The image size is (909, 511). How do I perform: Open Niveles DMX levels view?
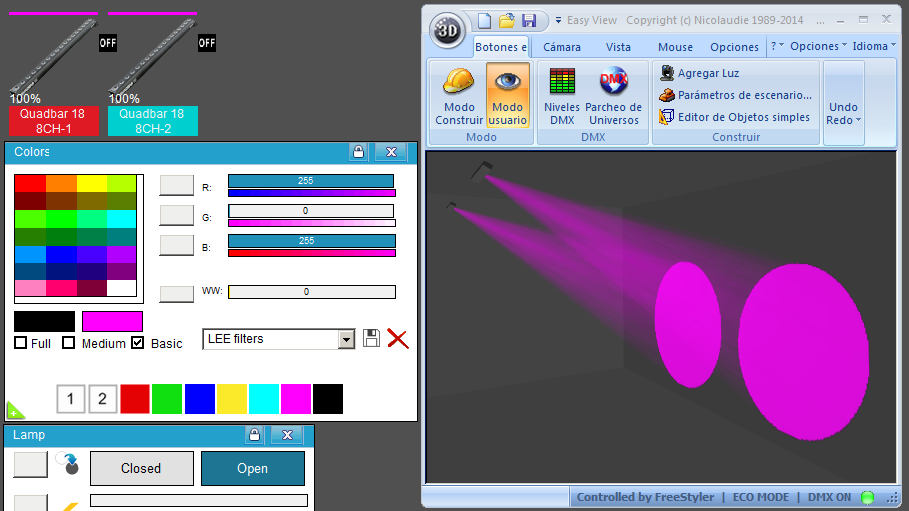(x=562, y=96)
